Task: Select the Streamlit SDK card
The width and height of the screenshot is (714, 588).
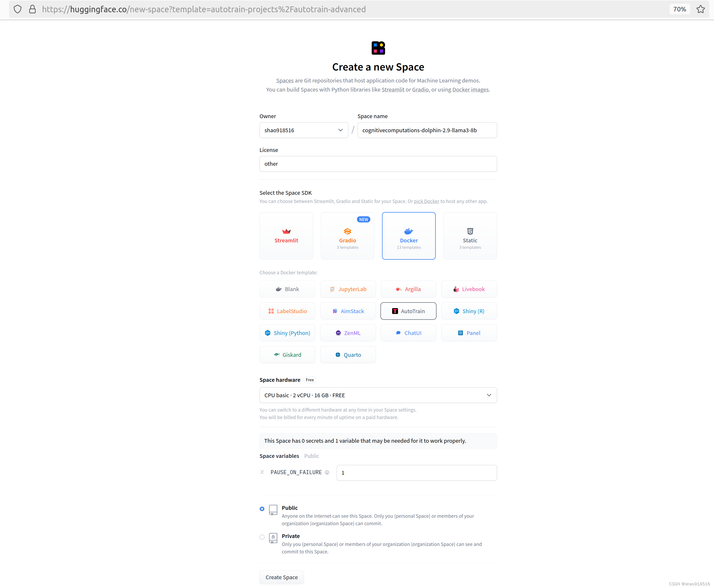Action: pyautogui.click(x=286, y=236)
